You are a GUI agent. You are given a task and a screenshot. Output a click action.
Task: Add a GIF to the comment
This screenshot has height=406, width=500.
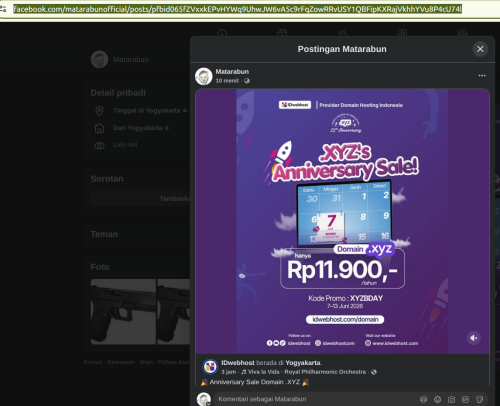click(465, 399)
